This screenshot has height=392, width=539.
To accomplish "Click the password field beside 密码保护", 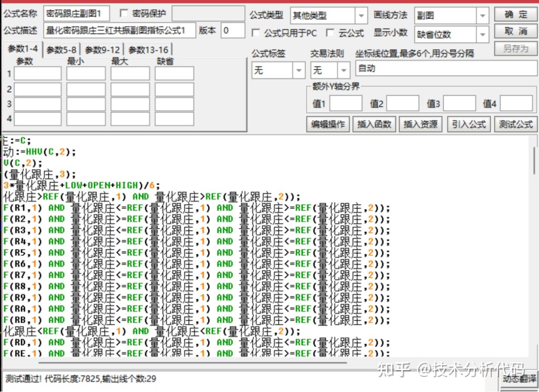I will [x=208, y=13].
